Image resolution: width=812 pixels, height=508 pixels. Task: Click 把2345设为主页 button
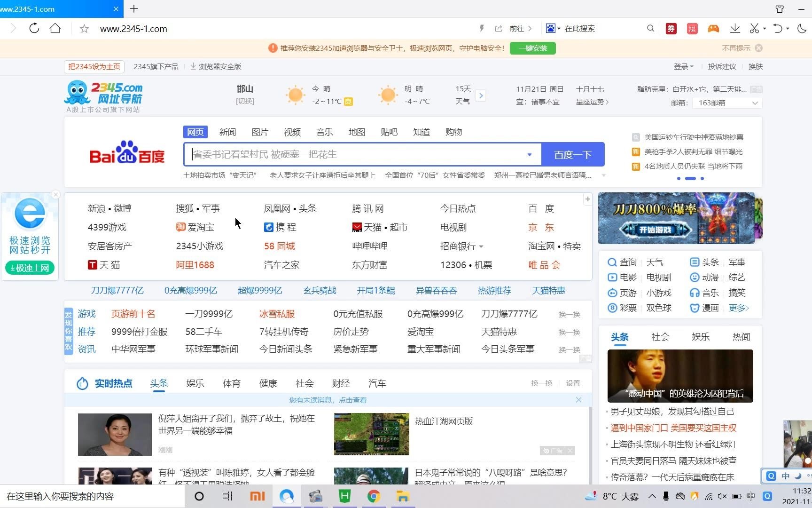(x=94, y=66)
